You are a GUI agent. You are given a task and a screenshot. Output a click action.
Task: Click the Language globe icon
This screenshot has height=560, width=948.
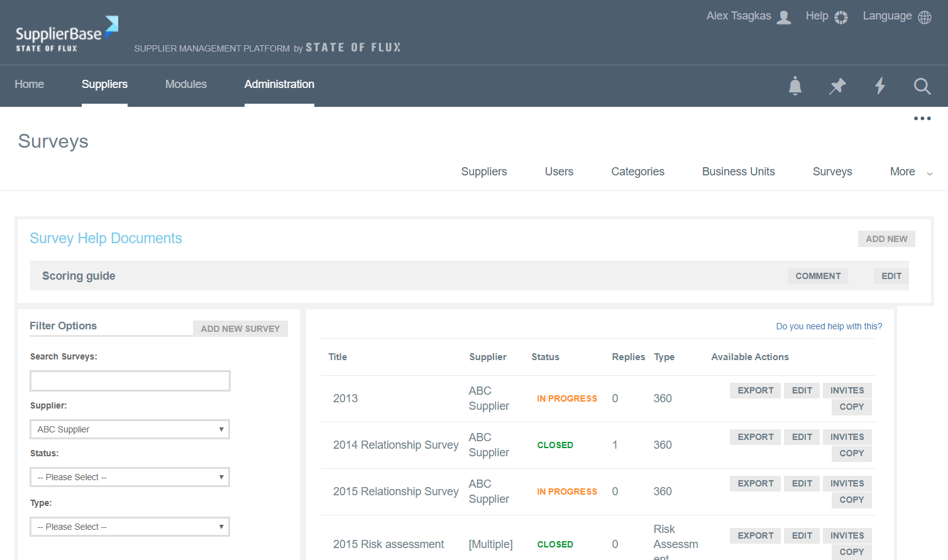tap(924, 17)
